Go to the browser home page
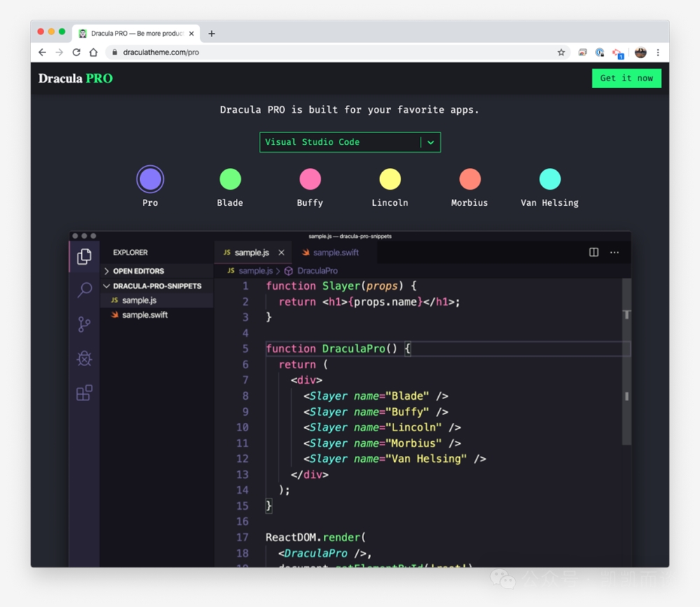The image size is (700, 607). click(x=93, y=53)
